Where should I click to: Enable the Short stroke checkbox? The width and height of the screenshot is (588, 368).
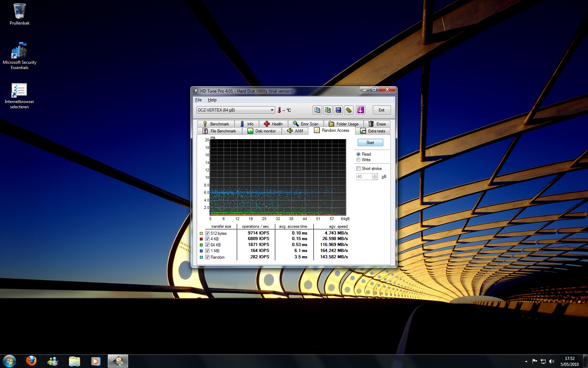click(x=358, y=169)
